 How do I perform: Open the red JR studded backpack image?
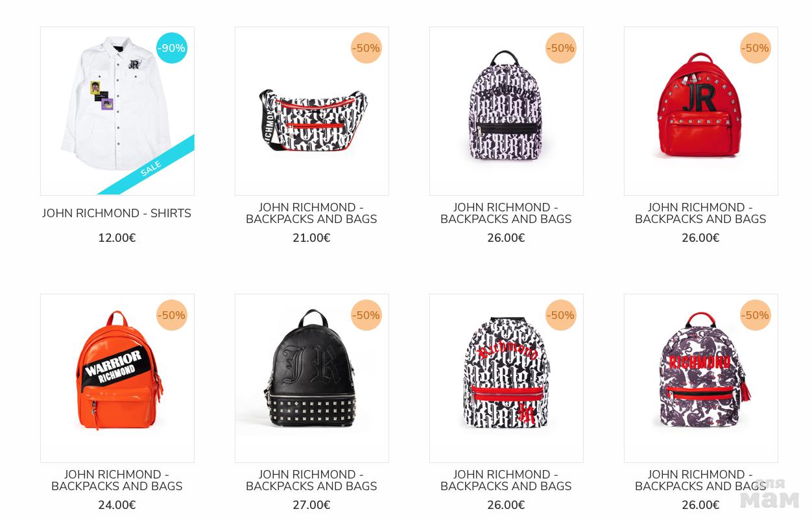[x=701, y=111]
